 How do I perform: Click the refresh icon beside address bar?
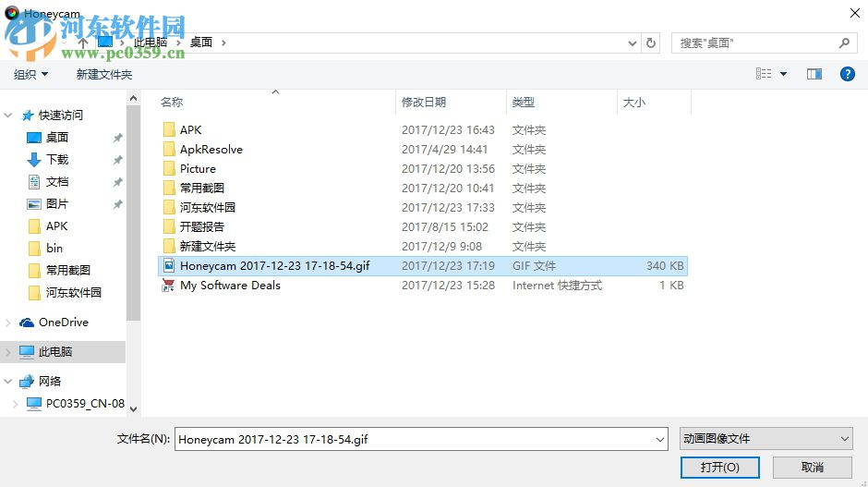(x=651, y=43)
